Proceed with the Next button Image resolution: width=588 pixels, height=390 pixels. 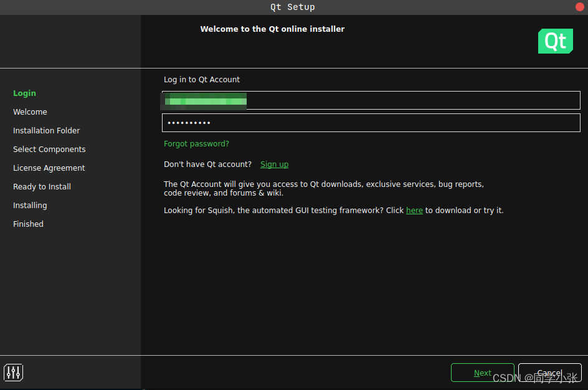coord(482,373)
